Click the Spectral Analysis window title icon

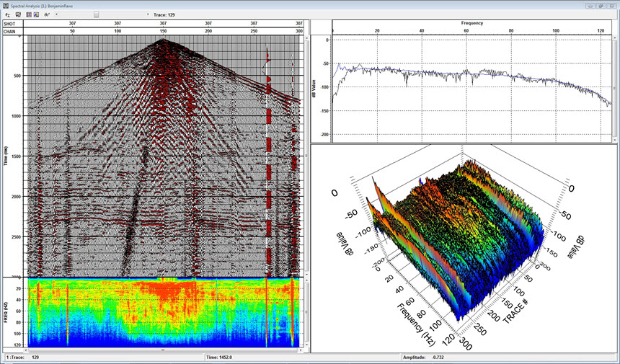(6, 6)
